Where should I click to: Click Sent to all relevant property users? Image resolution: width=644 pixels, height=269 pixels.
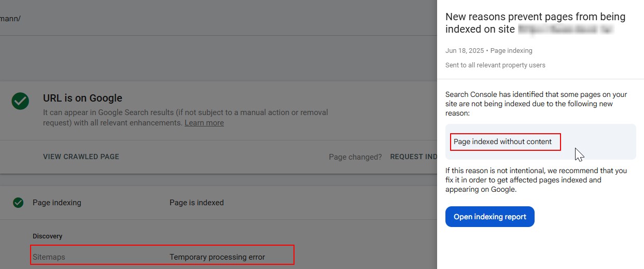495,65
